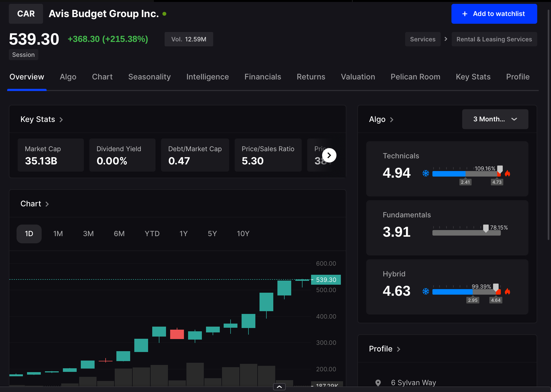This screenshot has height=392, width=551.
Task: Click the up-caret icon at bottom of page
Action: pos(279,387)
